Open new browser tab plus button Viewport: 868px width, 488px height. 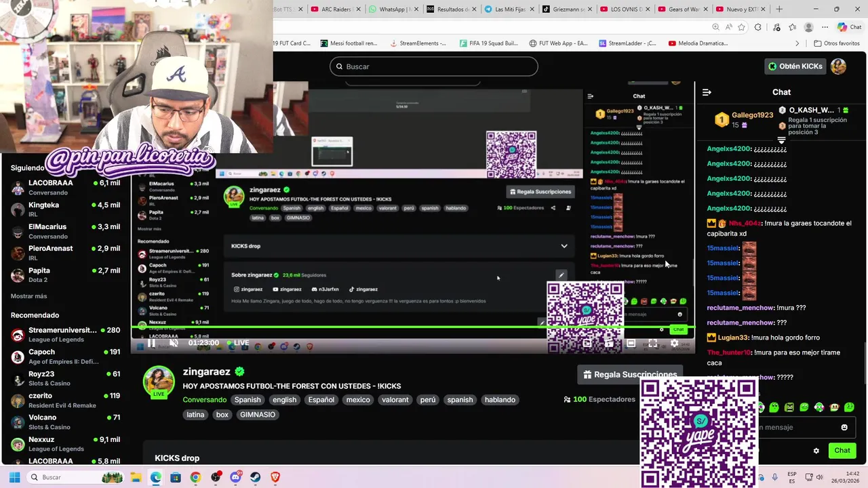pyautogui.click(x=779, y=9)
